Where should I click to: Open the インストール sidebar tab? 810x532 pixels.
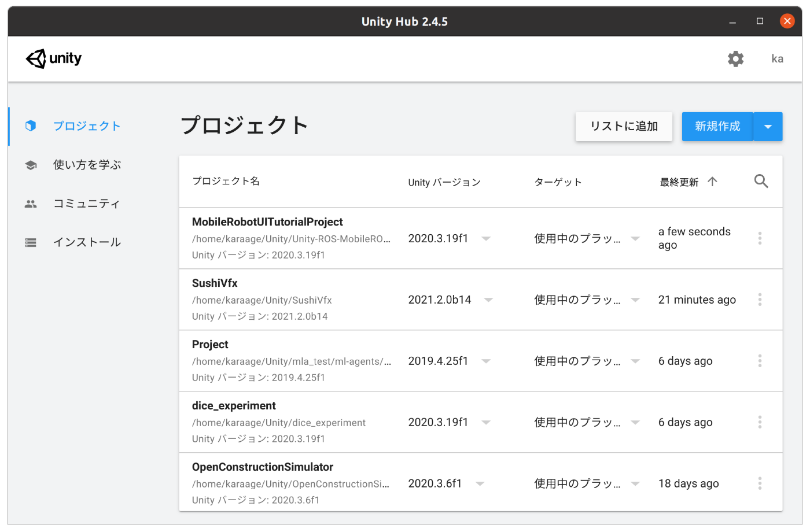(x=87, y=242)
